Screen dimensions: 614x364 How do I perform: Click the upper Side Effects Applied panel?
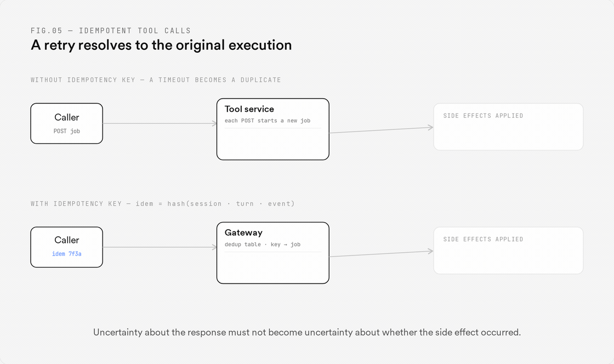pos(508,127)
